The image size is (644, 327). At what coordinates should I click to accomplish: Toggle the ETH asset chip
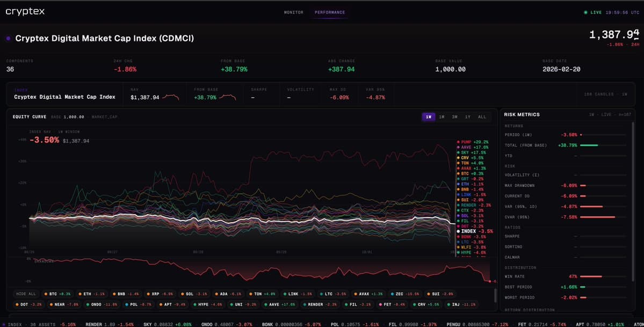92,294
